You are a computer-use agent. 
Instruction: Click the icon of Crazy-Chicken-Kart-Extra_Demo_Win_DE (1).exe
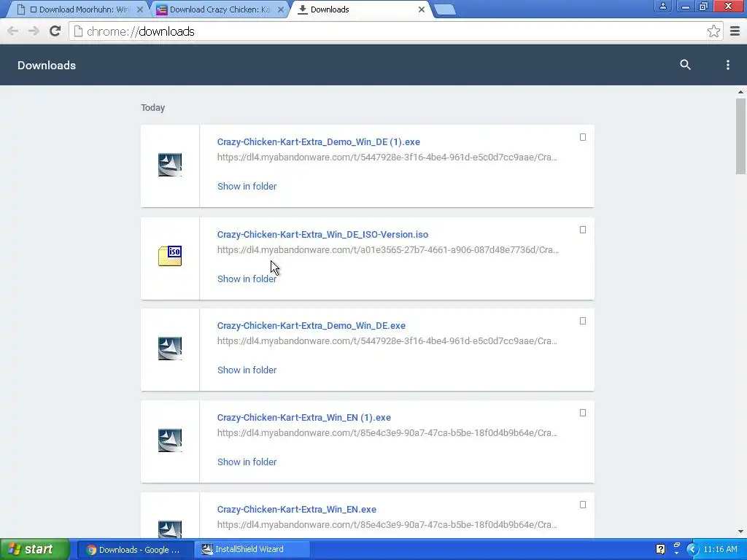pyautogui.click(x=170, y=165)
